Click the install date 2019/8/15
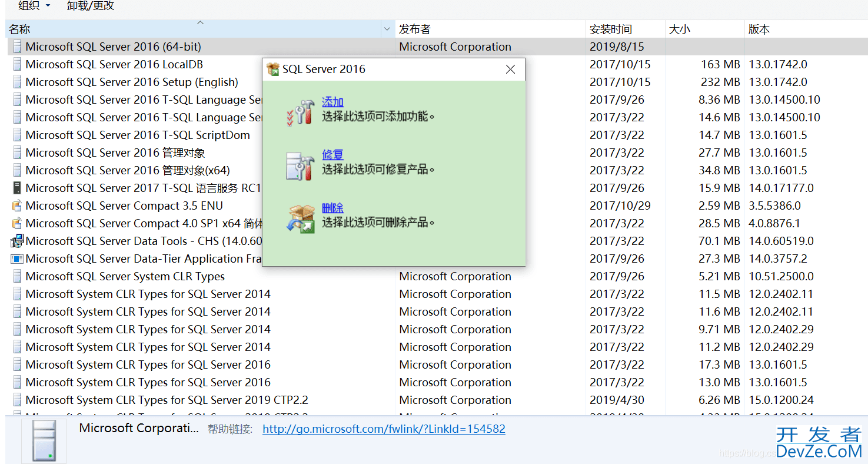 617,47
